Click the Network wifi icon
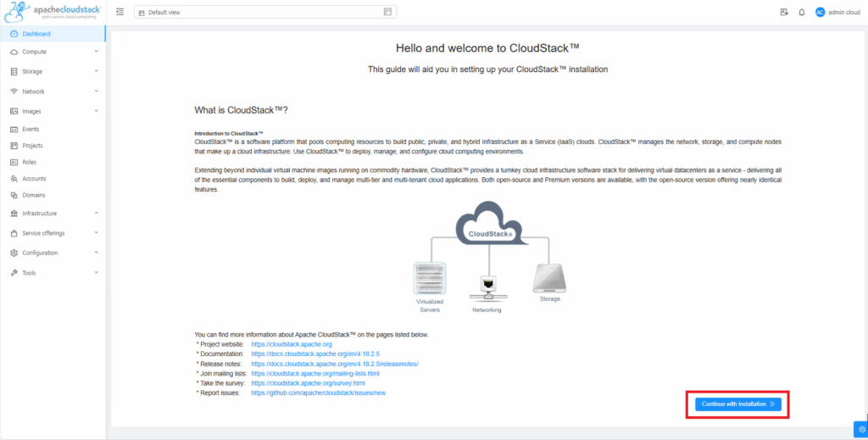The height and width of the screenshot is (440, 868). pos(14,92)
